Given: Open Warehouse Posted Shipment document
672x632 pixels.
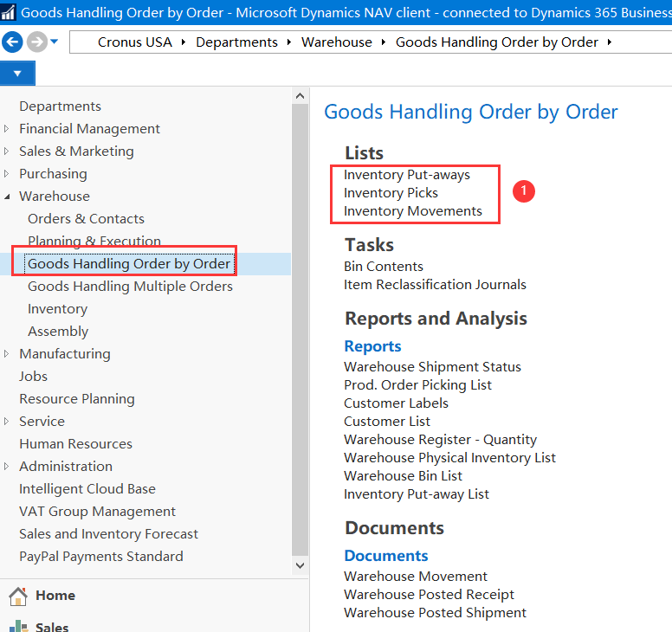Looking at the screenshot, I should (x=435, y=613).
